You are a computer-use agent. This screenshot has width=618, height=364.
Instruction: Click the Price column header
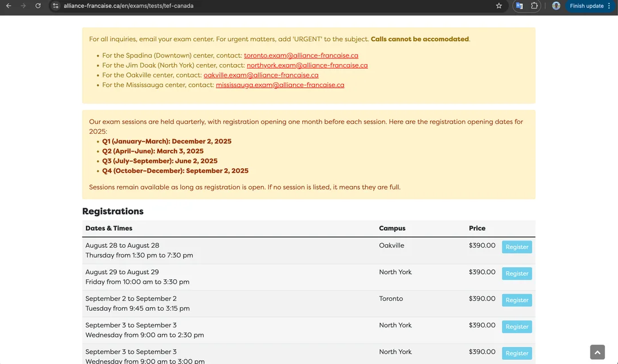(x=477, y=228)
